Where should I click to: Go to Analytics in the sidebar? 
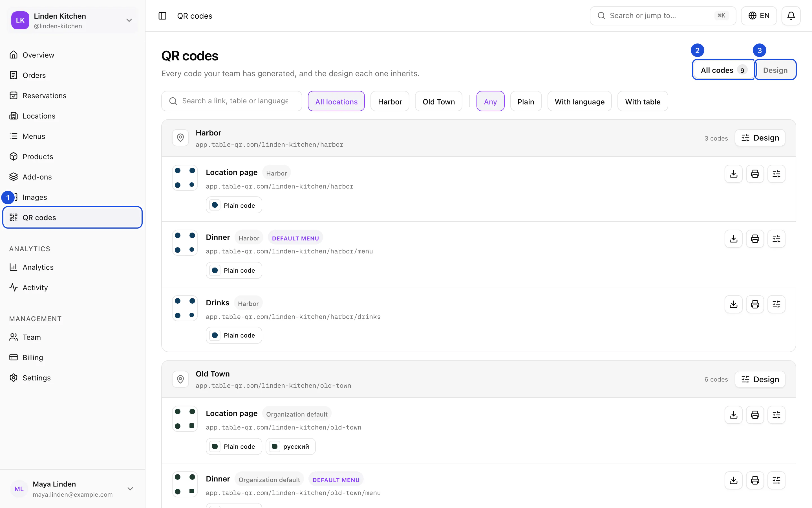click(x=72, y=267)
